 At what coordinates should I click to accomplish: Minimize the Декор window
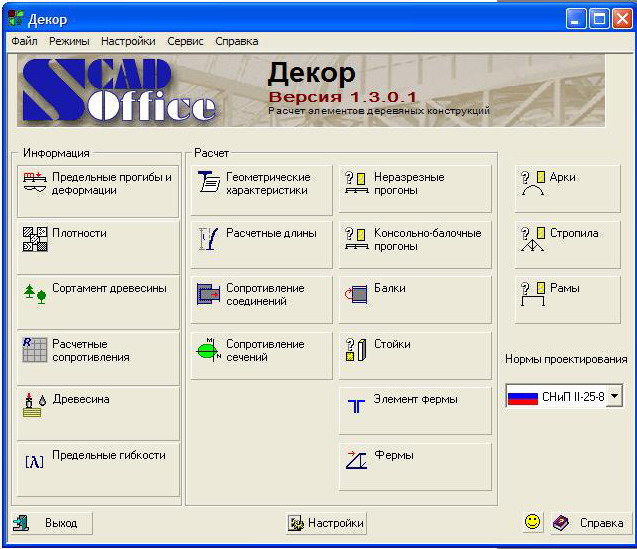coord(576,19)
